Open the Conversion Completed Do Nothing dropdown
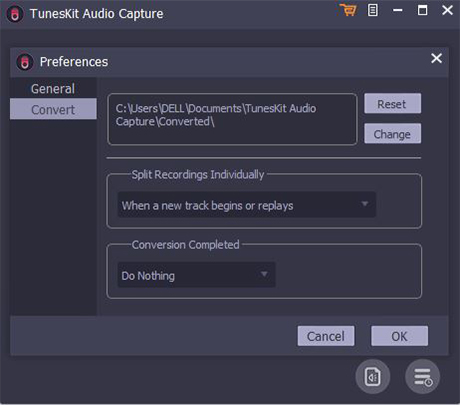The image size is (460, 405). pos(196,275)
